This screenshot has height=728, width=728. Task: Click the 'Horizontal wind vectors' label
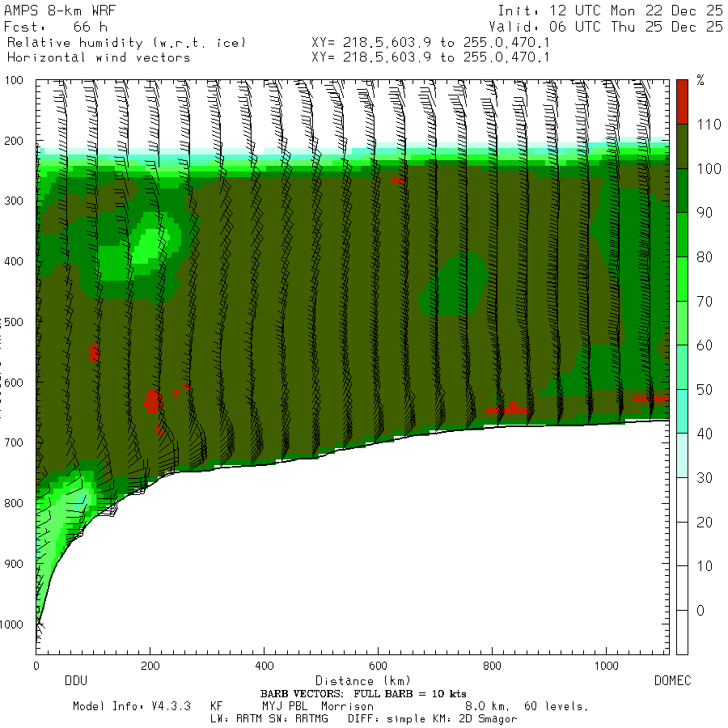click(x=99, y=57)
